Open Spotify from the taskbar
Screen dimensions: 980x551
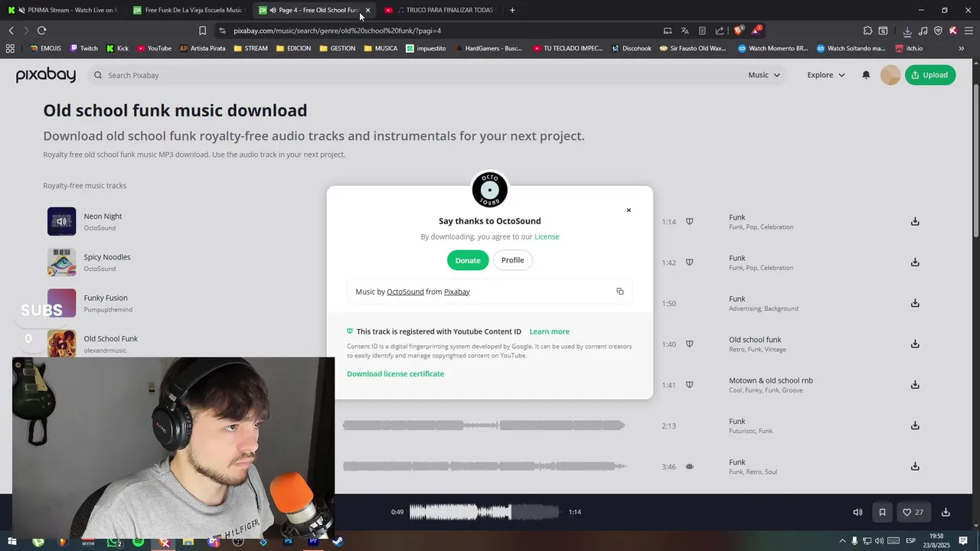[x=138, y=542]
